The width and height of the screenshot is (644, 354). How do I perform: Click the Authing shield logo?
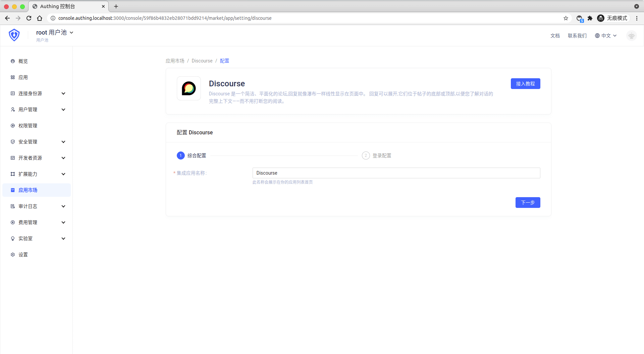(14, 35)
